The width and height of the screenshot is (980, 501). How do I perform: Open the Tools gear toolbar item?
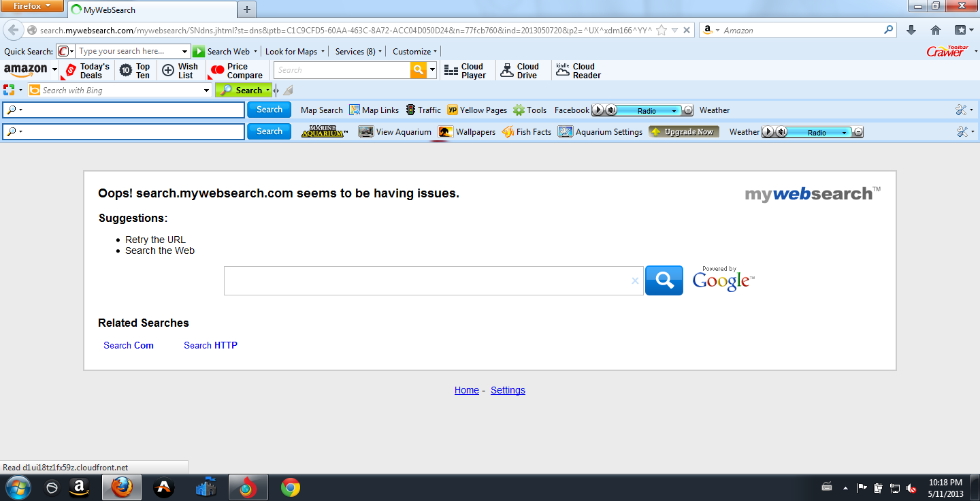(x=529, y=110)
